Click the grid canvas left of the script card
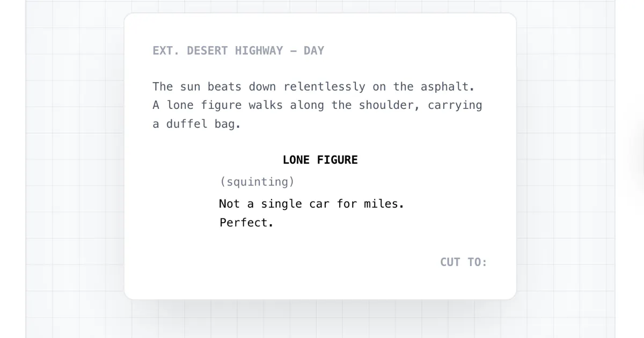Viewport: 644px width, 338px height. click(x=75, y=161)
